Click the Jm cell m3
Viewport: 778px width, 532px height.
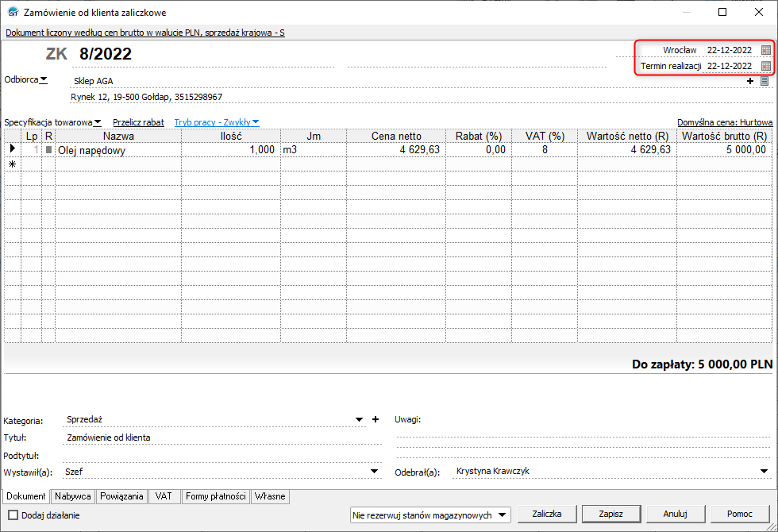pos(314,150)
